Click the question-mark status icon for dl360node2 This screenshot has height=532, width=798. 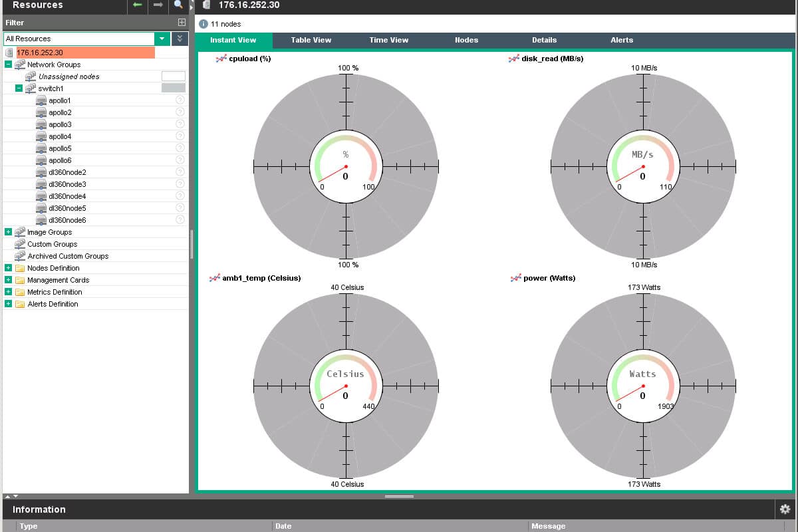180,172
